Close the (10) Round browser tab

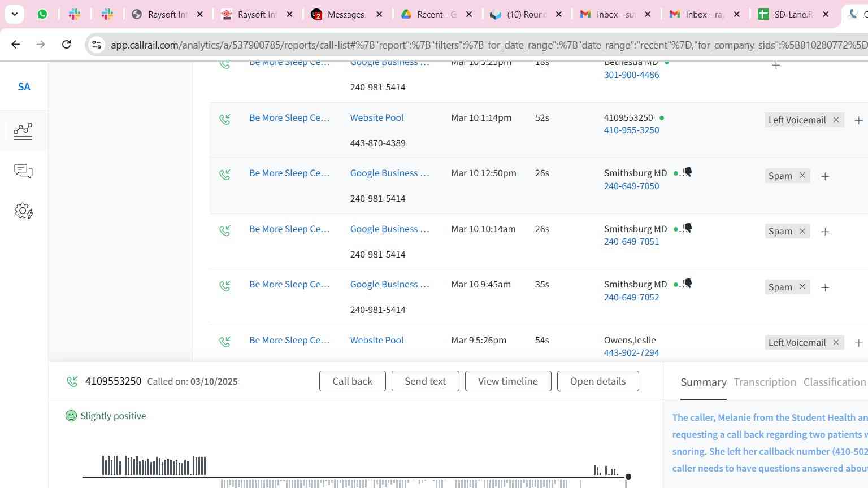tap(559, 14)
